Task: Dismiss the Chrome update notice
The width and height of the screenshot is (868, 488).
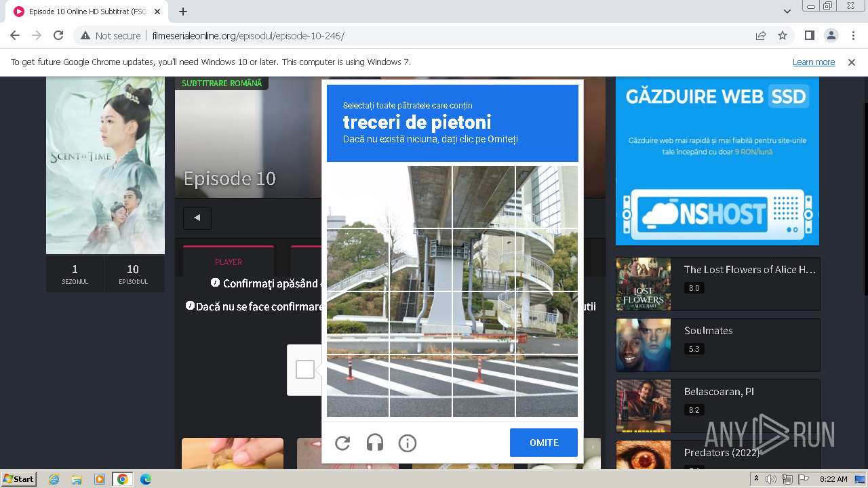Action: pos(852,62)
